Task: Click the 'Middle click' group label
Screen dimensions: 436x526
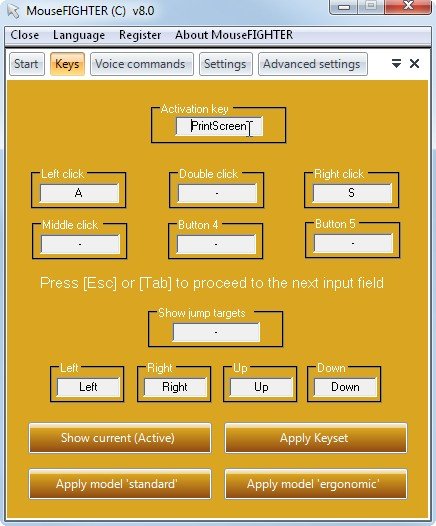Action: click(x=70, y=225)
